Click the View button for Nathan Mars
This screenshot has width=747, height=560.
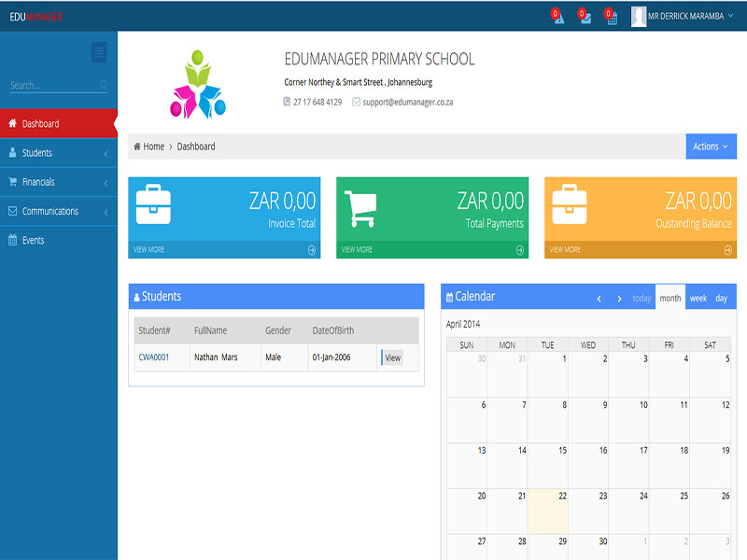(392, 357)
